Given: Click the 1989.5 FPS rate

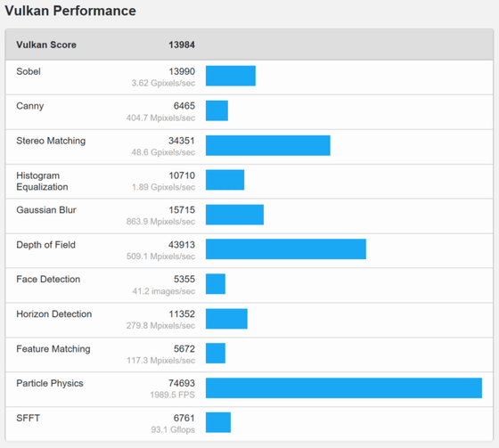Looking at the screenshot, I should tap(173, 395).
